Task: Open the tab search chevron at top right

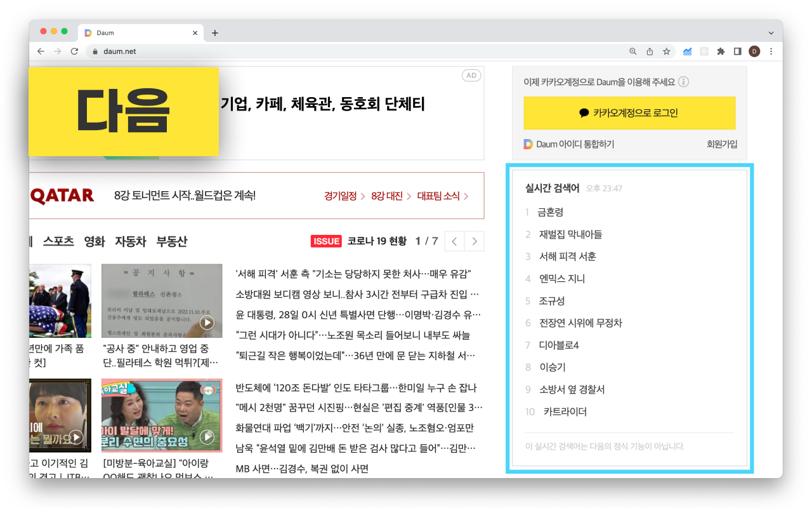Action: (x=771, y=32)
